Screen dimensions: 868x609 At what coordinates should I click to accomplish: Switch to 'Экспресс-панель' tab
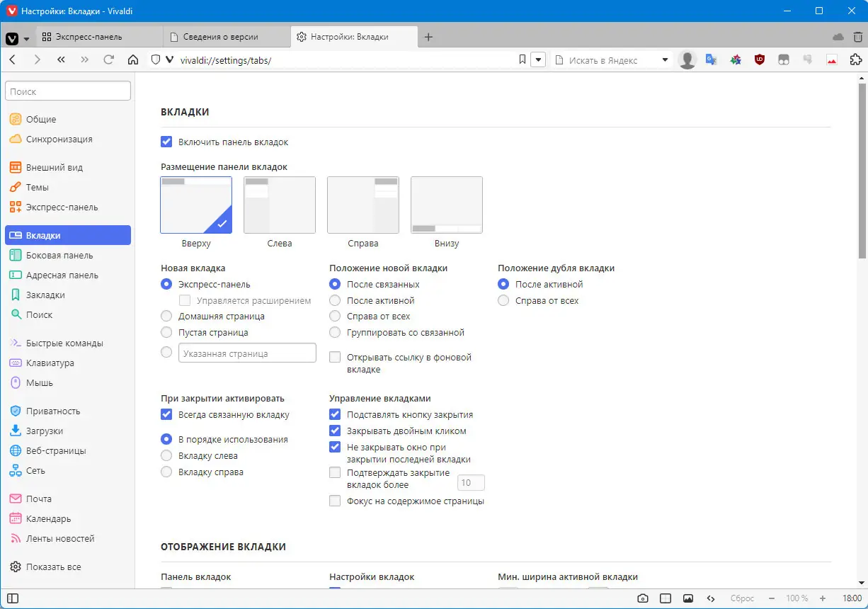[101, 37]
